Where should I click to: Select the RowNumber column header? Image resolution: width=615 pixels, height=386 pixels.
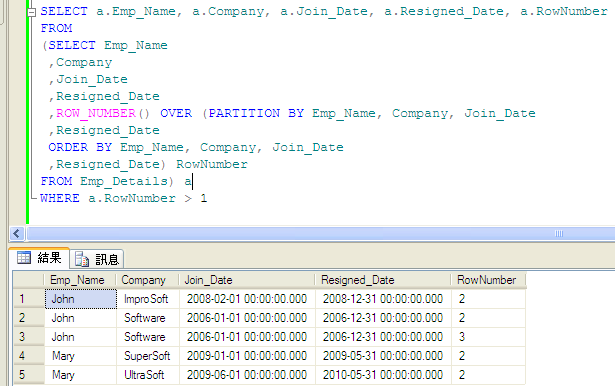click(x=488, y=280)
